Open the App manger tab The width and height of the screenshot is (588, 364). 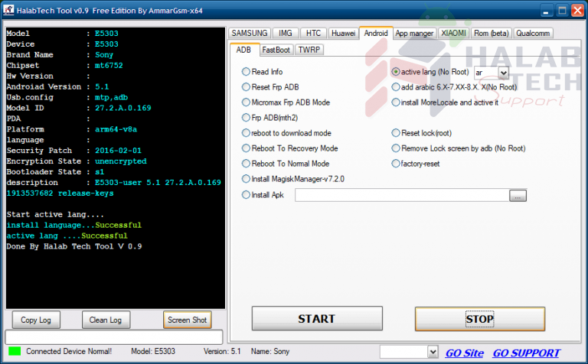(414, 34)
